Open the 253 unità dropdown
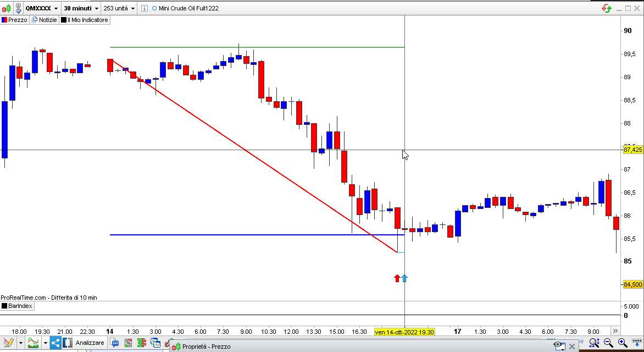 (119, 8)
